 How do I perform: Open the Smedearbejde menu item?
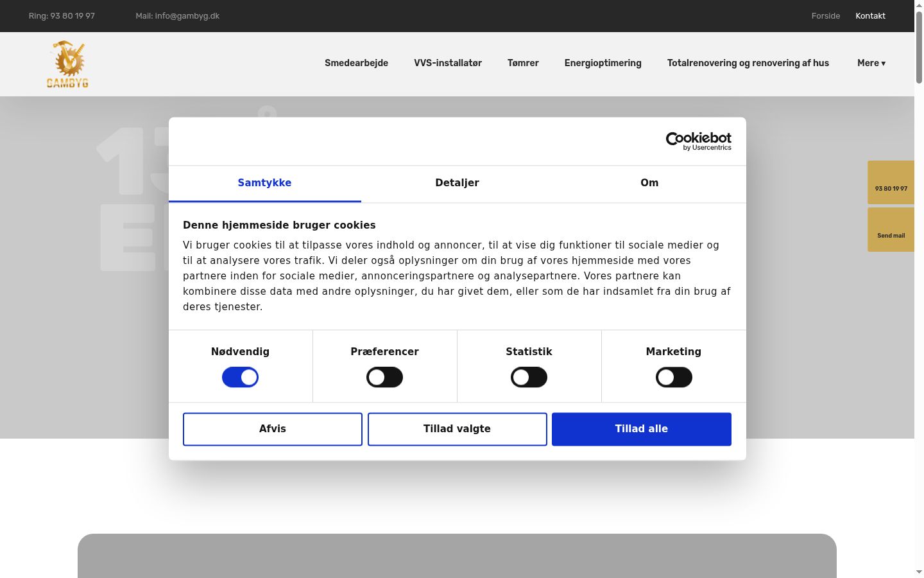coord(356,63)
